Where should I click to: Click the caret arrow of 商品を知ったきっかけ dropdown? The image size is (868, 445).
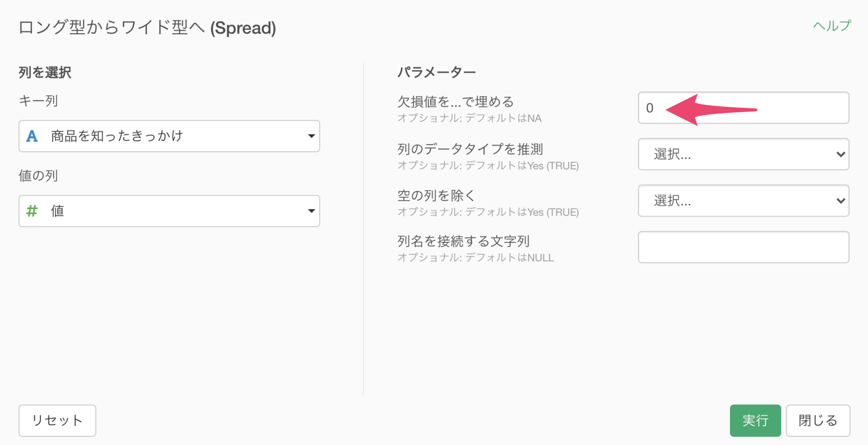tap(312, 136)
